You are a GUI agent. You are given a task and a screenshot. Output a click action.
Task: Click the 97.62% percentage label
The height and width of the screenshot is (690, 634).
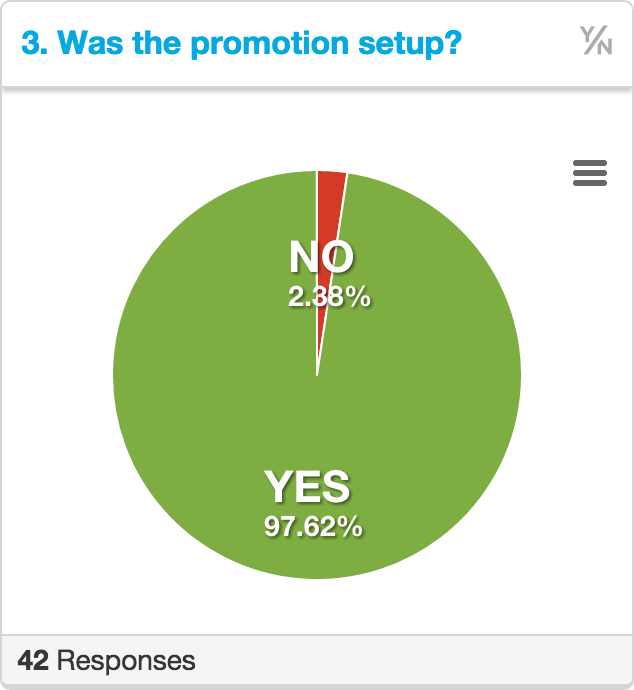(x=313, y=526)
